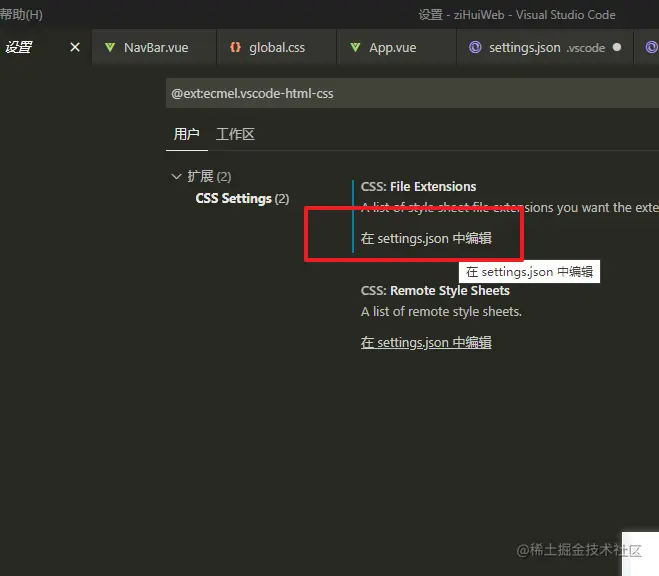
Task: Click the CSS: Remote Style Sheets title
Action: [435, 291]
